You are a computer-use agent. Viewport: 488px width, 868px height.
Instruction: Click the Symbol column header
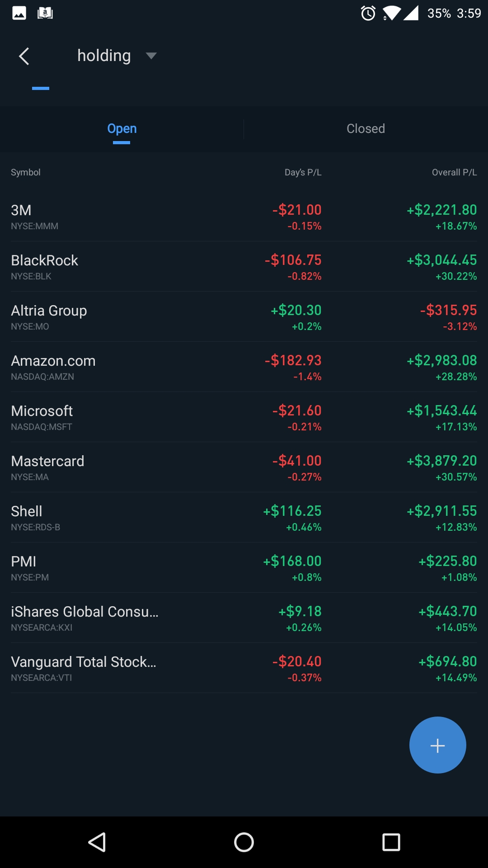coord(26,172)
